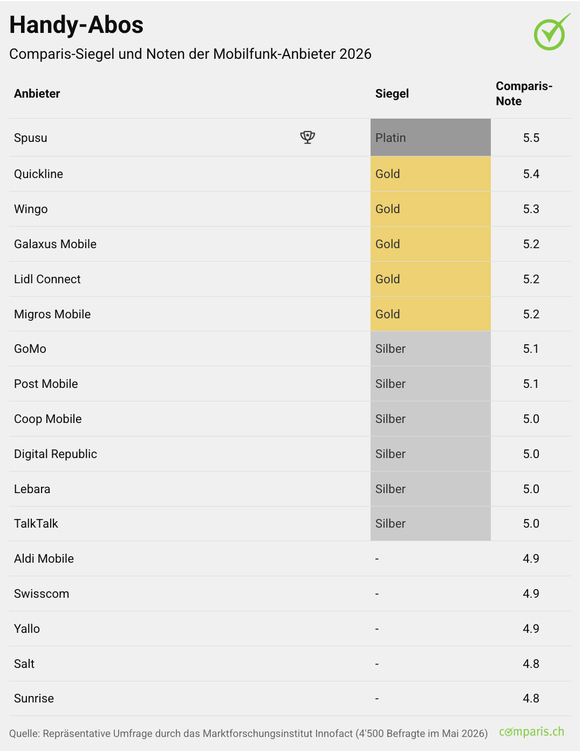Open the comparis.ch logo link

click(x=531, y=732)
